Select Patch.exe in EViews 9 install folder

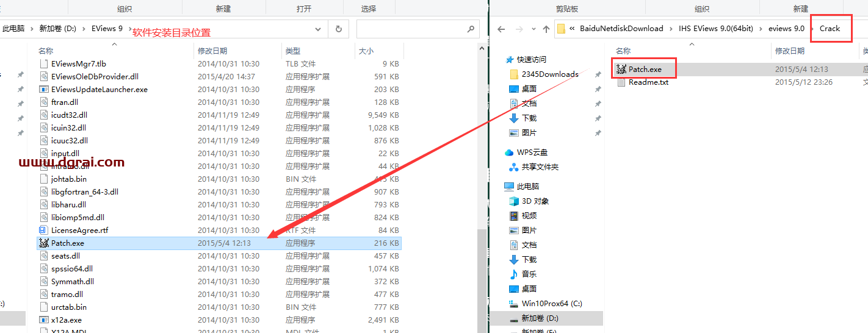67,243
